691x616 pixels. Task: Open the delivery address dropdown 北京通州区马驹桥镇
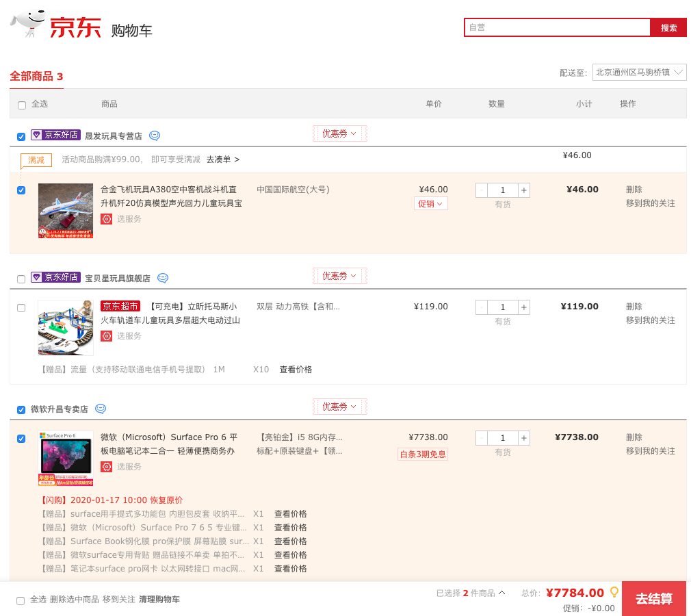coord(639,73)
